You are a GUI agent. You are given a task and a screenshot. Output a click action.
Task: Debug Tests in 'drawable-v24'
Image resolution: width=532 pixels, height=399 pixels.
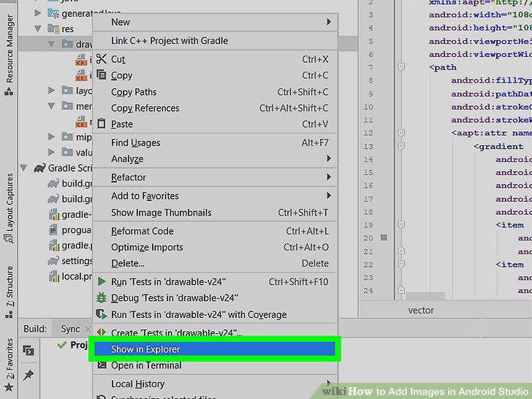(214, 298)
